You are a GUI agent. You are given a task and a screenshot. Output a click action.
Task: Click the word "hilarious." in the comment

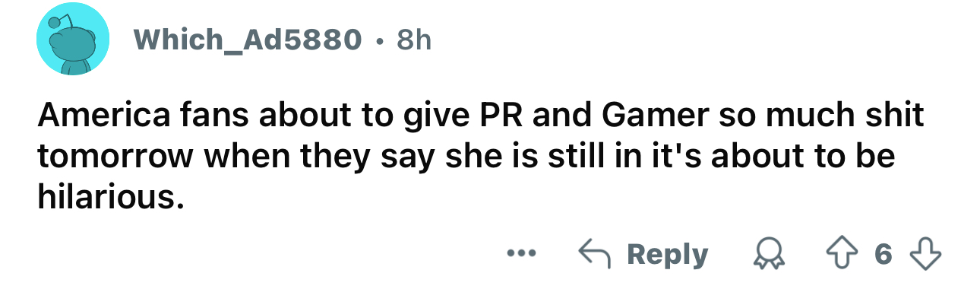point(111,198)
